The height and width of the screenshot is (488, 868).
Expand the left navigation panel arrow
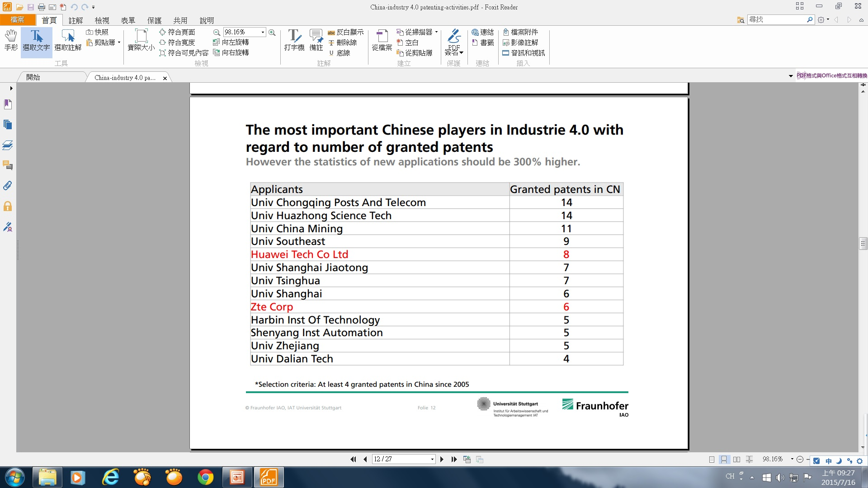11,88
